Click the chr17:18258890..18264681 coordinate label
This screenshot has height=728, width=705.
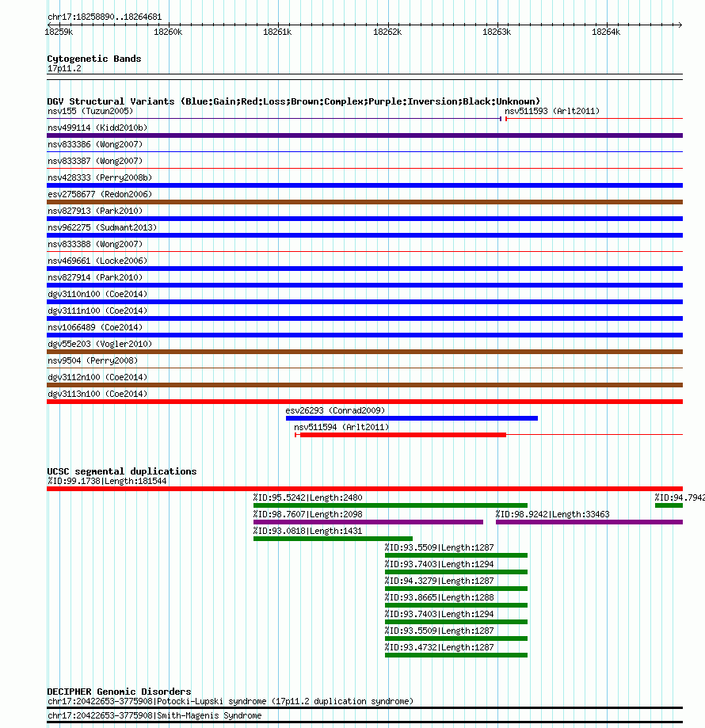point(105,17)
